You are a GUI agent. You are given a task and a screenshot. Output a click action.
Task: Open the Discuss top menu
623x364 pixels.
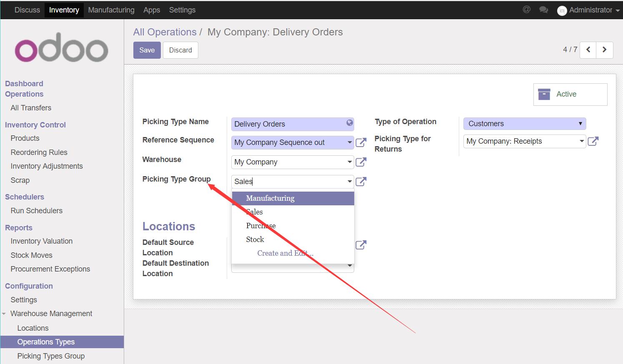point(27,10)
